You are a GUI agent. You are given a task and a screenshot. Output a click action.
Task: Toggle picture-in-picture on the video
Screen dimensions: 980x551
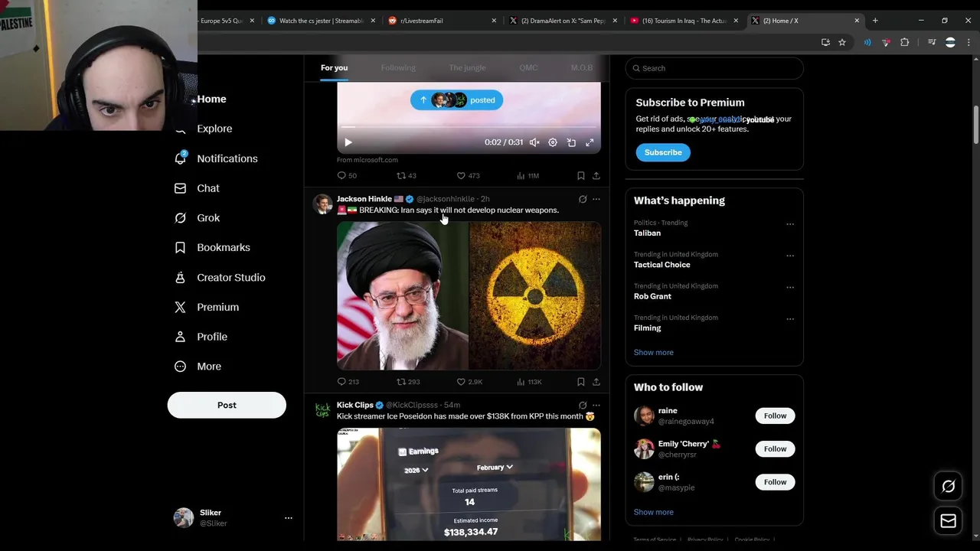pyautogui.click(x=571, y=142)
